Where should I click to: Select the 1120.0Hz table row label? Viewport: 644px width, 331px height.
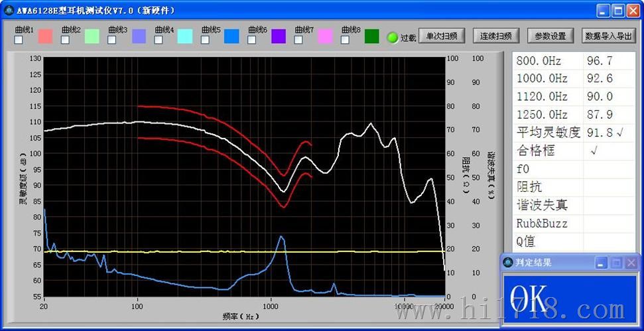(x=542, y=96)
